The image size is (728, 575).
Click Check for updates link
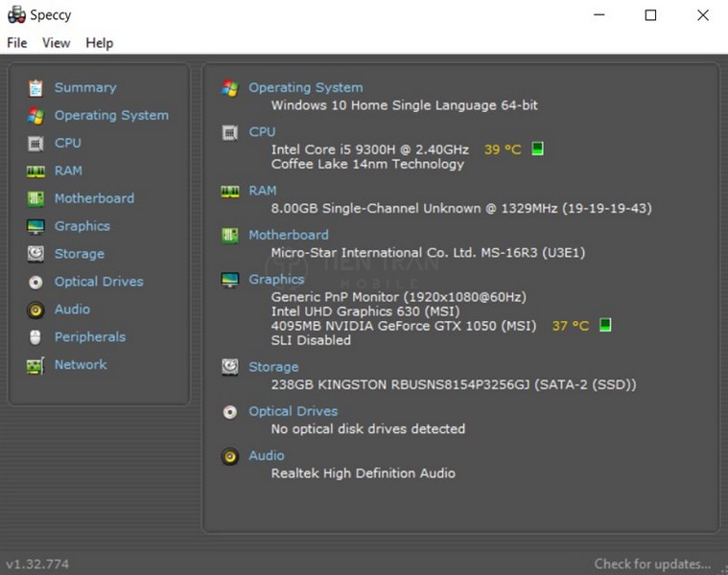click(652, 564)
